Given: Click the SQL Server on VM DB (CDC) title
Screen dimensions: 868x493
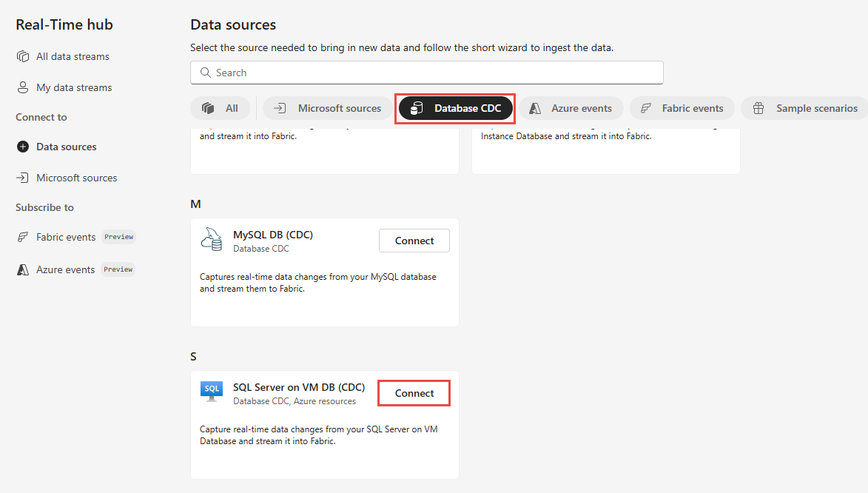Looking at the screenshot, I should pyautogui.click(x=299, y=387).
